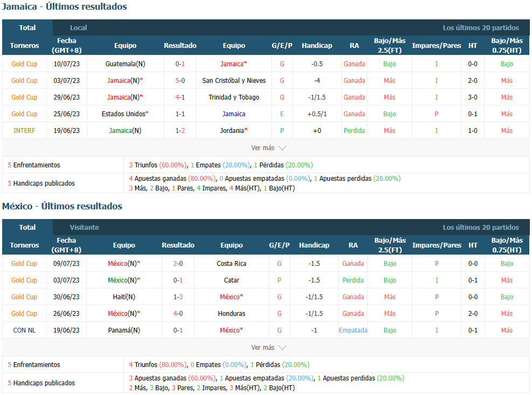Click Handicap column header in México table
Viewport: 532px width, 395px height.
pyautogui.click(x=314, y=245)
